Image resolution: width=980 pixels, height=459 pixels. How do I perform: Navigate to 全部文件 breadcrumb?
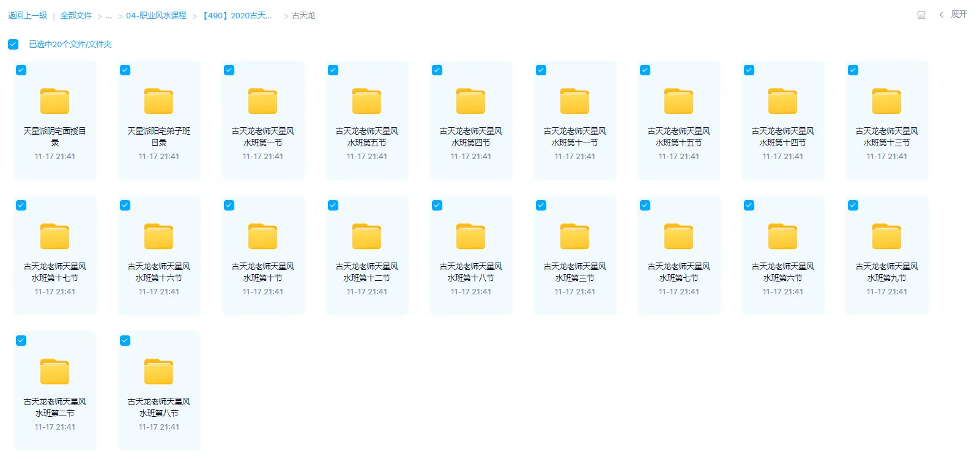pyautogui.click(x=76, y=15)
